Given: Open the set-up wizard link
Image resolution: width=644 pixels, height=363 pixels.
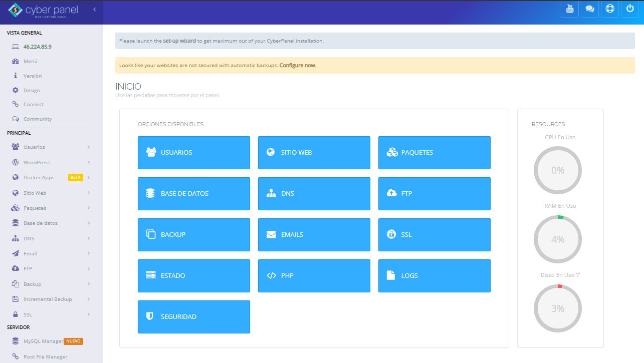Looking at the screenshot, I should pyautogui.click(x=179, y=40).
